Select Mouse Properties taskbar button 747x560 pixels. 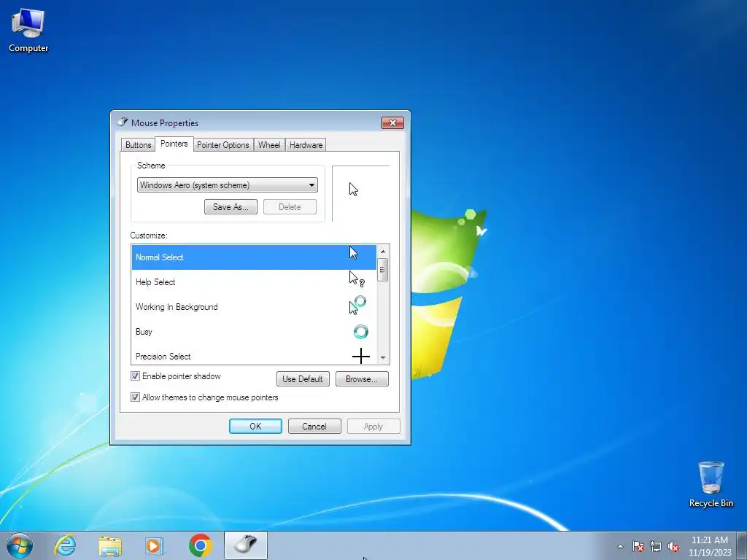tap(246, 545)
